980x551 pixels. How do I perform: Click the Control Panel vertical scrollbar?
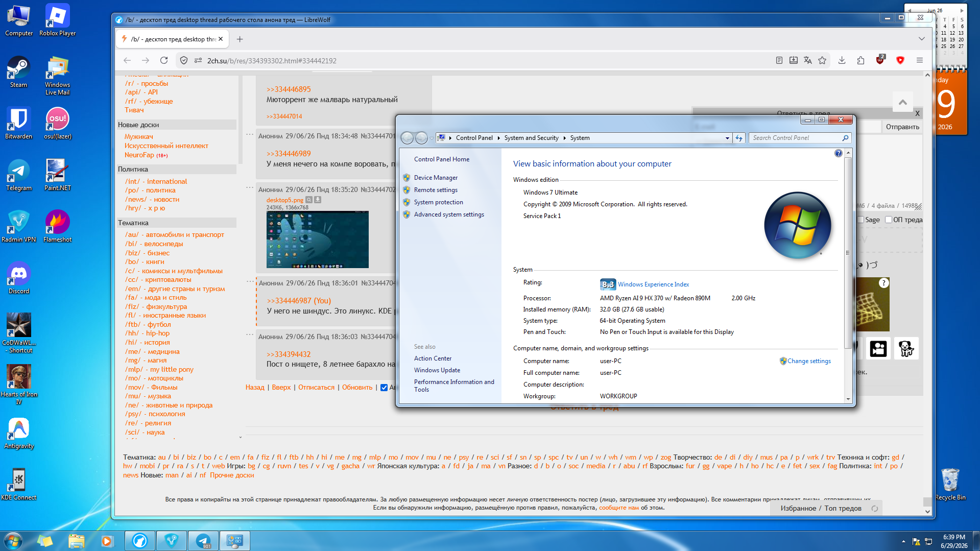[x=848, y=253]
